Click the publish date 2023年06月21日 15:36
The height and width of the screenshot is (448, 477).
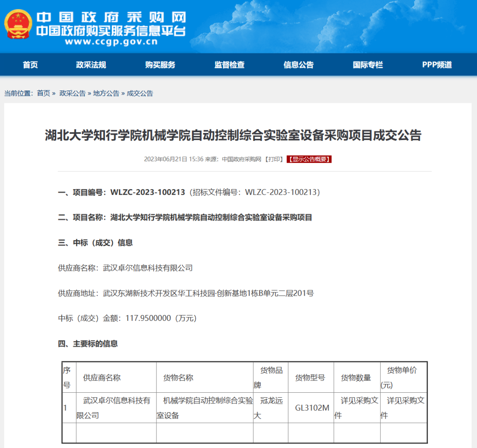pyautogui.click(x=174, y=159)
